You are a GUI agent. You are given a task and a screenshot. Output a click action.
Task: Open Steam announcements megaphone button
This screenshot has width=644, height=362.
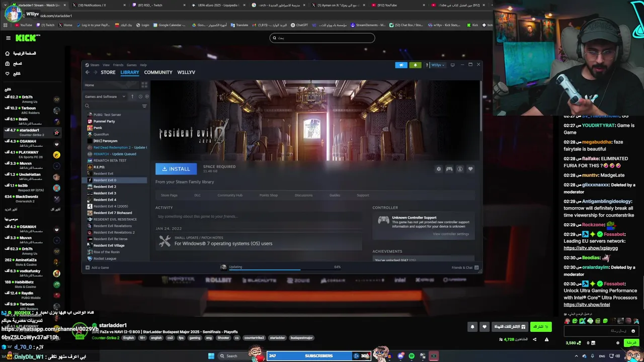[401, 65]
